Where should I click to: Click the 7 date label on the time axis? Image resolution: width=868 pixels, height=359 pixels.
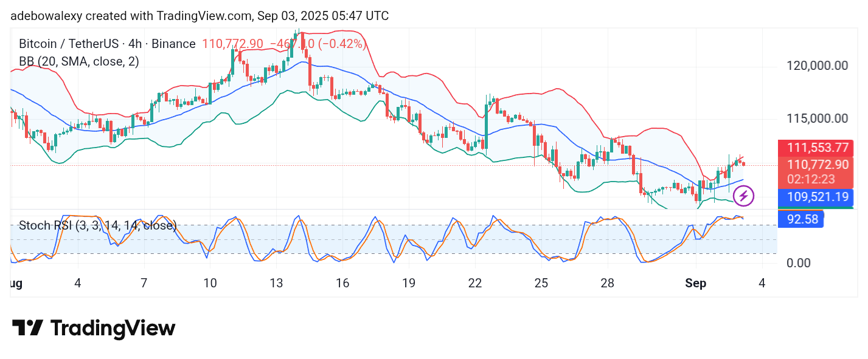pyautogui.click(x=144, y=283)
